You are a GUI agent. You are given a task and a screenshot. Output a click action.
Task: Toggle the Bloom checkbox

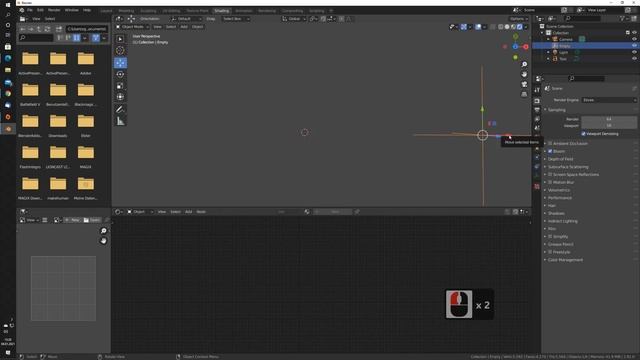tap(550, 151)
